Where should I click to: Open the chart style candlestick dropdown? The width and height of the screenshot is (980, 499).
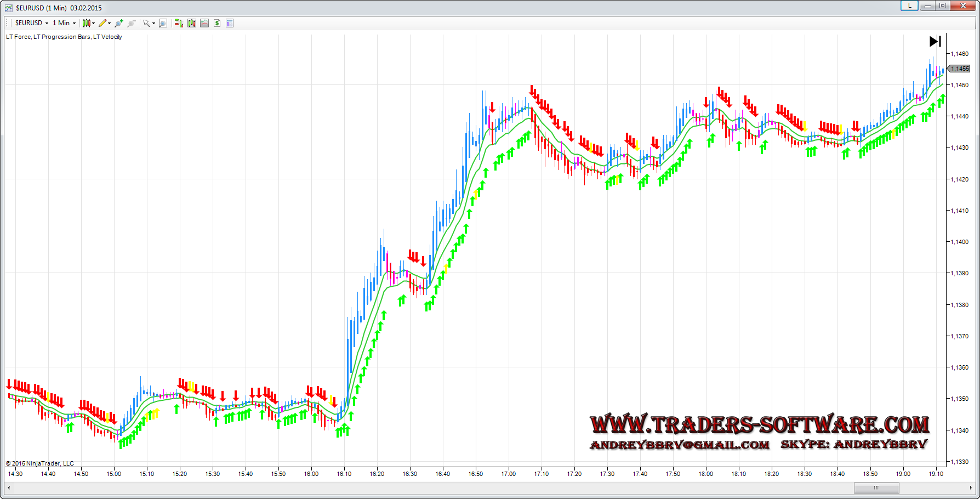point(88,23)
